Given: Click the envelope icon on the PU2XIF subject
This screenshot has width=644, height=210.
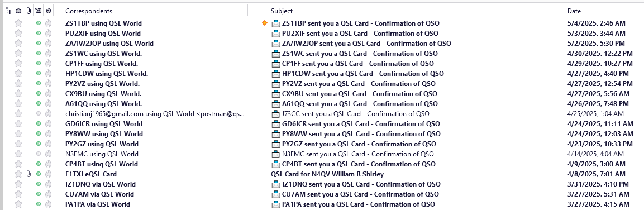Looking at the screenshot, I should click(x=275, y=34).
